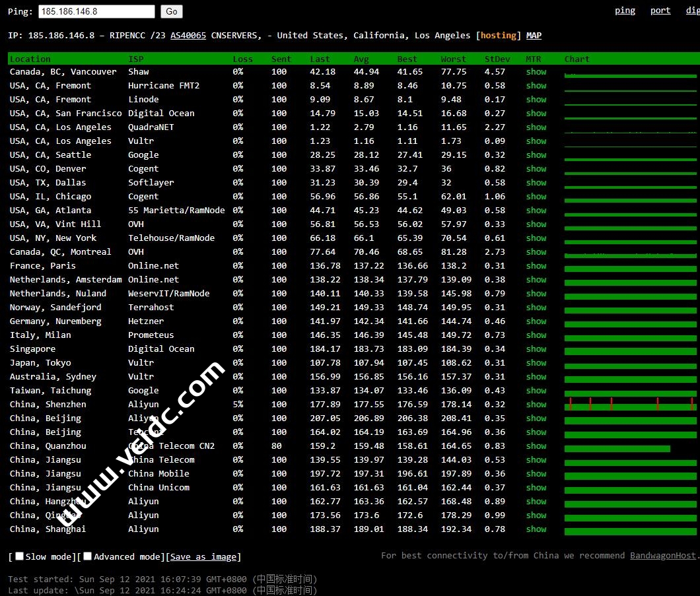Click the Go button
The height and width of the screenshot is (596, 700).
point(172,12)
